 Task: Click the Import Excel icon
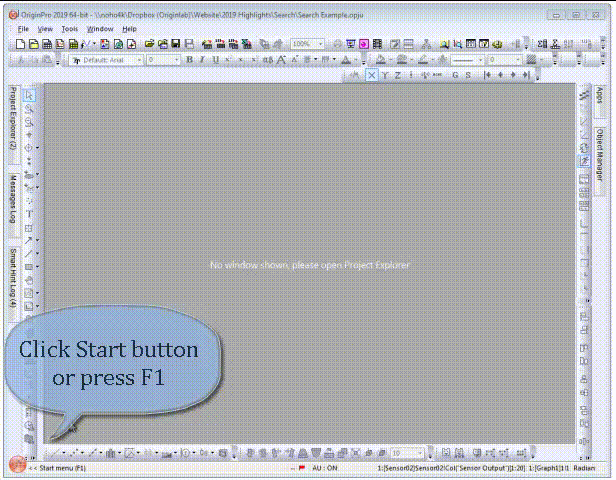(247, 44)
